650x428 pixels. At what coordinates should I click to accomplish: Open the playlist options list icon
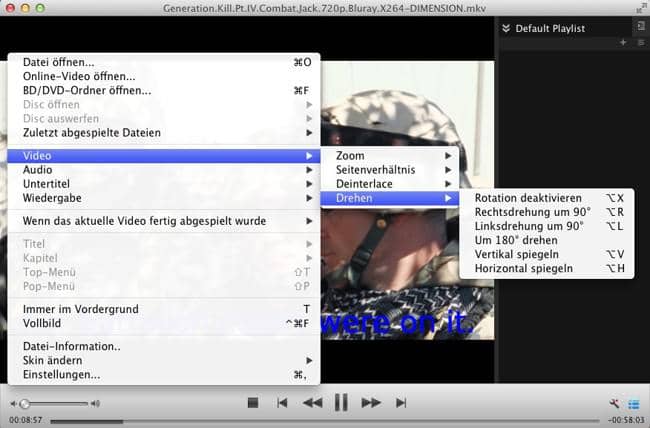(x=641, y=42)
